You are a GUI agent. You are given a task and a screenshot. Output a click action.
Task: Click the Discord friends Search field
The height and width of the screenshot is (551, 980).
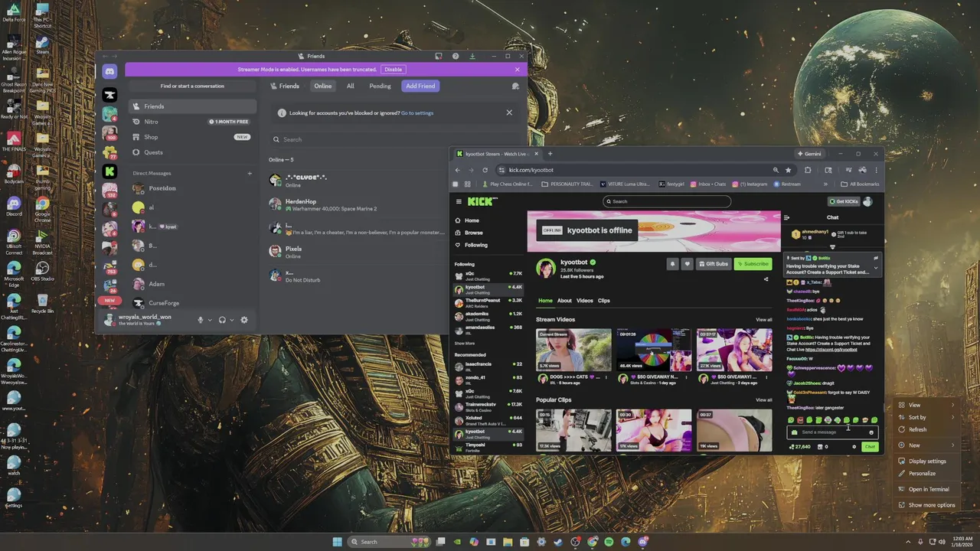coord(394,139)
